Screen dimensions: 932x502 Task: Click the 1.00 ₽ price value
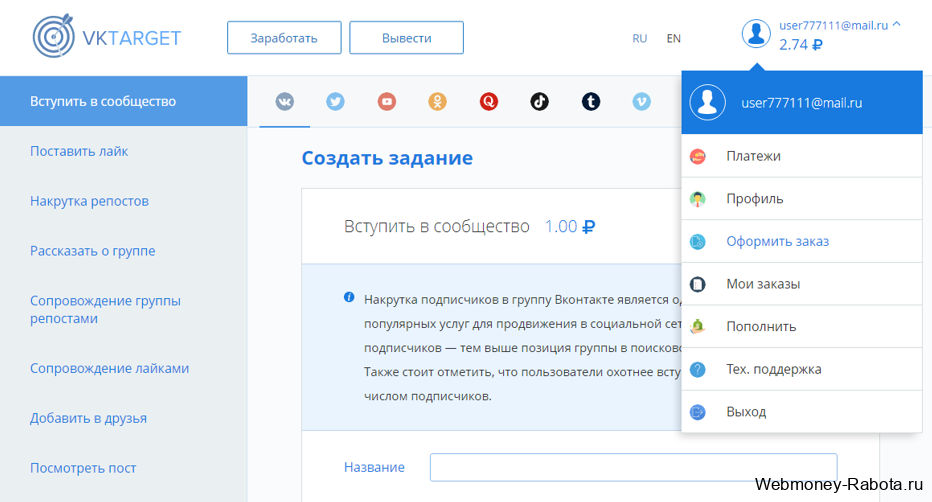pyautogui.click(x=570, y=226)
